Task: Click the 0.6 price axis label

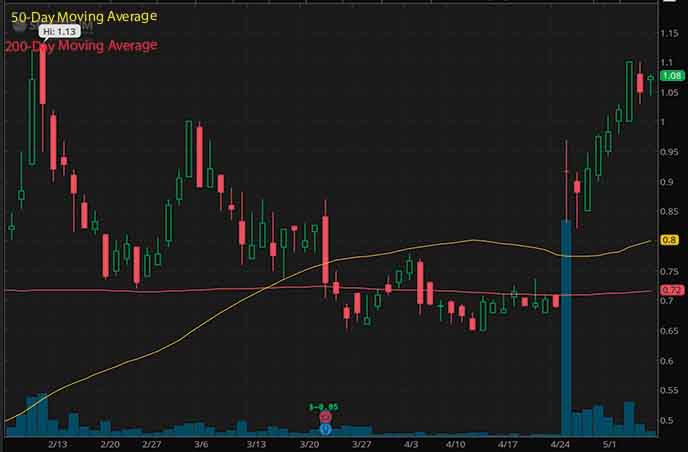Action: (x=666, y=361)
